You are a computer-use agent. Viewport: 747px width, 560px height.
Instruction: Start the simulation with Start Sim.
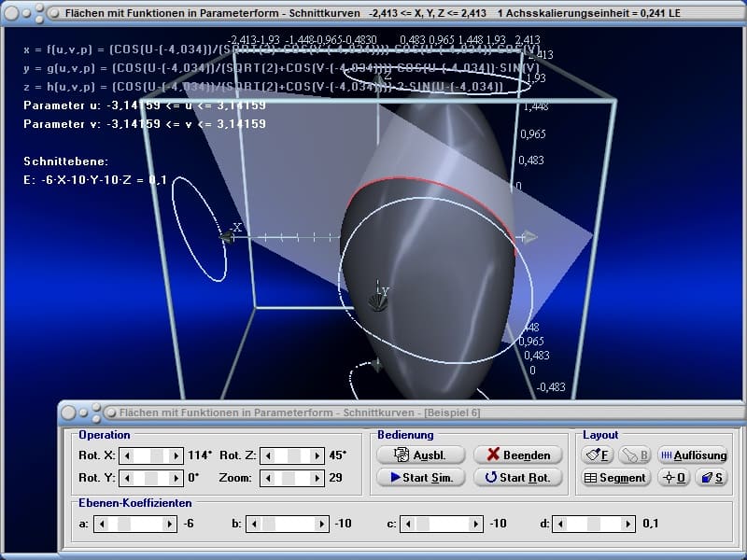click(x=421, y=477)
